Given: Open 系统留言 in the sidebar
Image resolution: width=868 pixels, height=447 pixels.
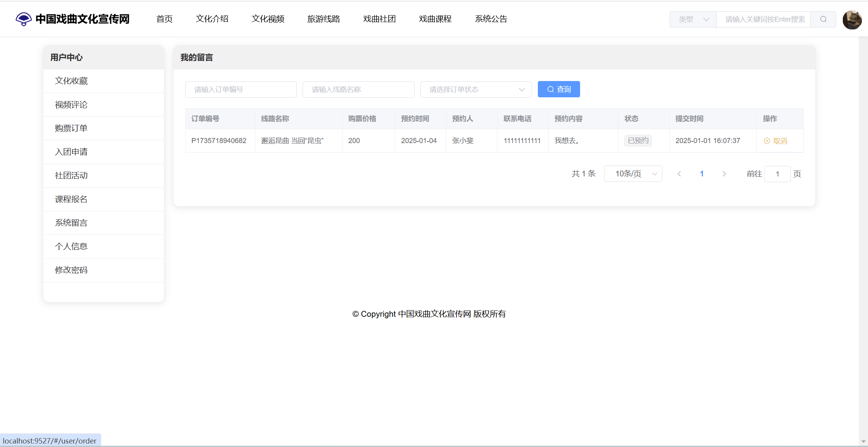Looking at the screenshot, I should [71, 223].
